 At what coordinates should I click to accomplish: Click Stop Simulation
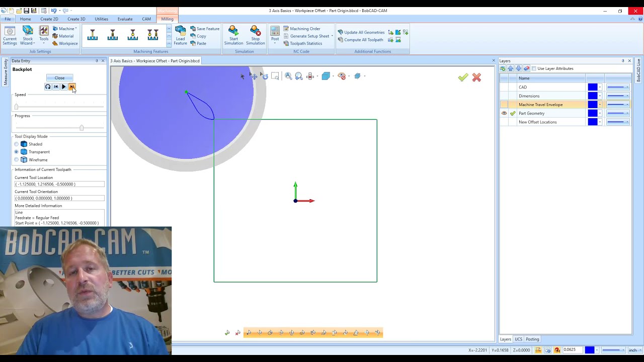(x=255, y=36)
